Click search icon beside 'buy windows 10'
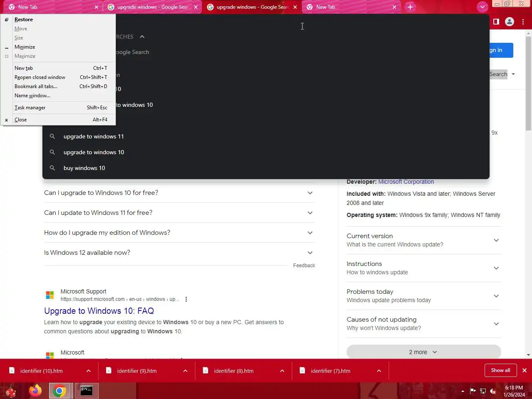532x399 pixels. point(52,168)
